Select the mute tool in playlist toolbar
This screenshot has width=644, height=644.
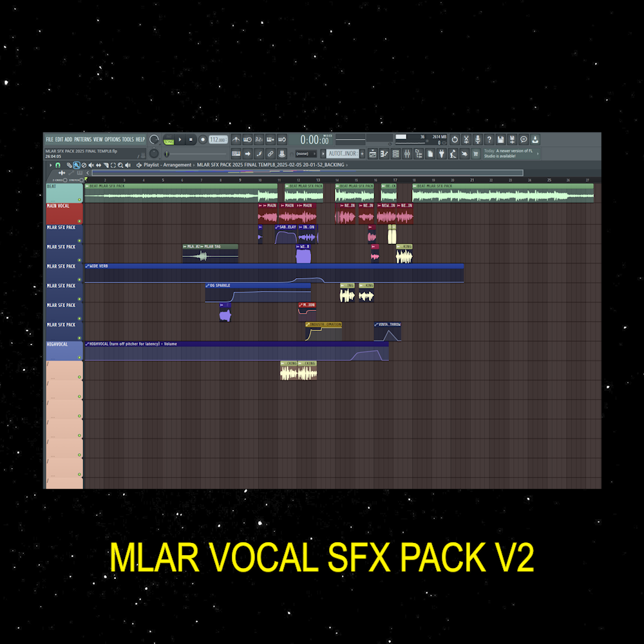[x=91, y=165]
